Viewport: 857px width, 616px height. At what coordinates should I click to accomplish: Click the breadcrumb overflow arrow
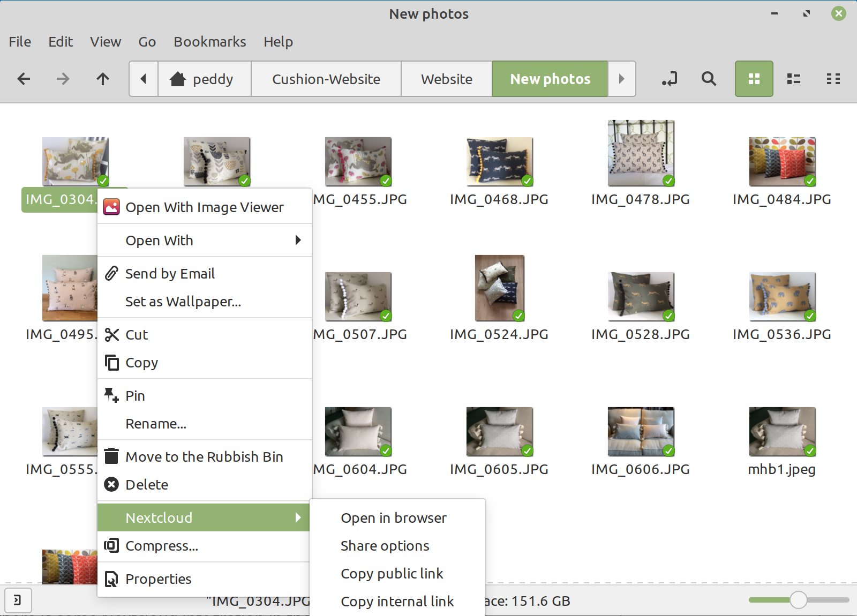(621, 79)
